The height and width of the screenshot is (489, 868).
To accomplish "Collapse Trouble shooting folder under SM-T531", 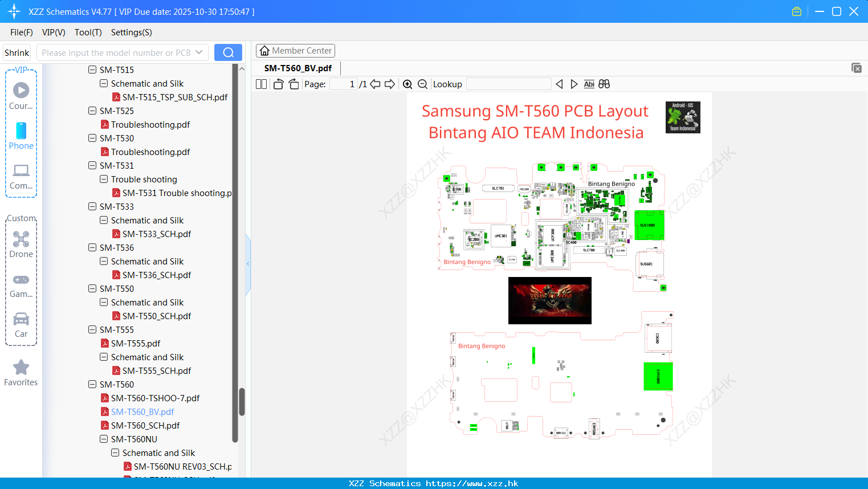I will click(x=104, y=179).
